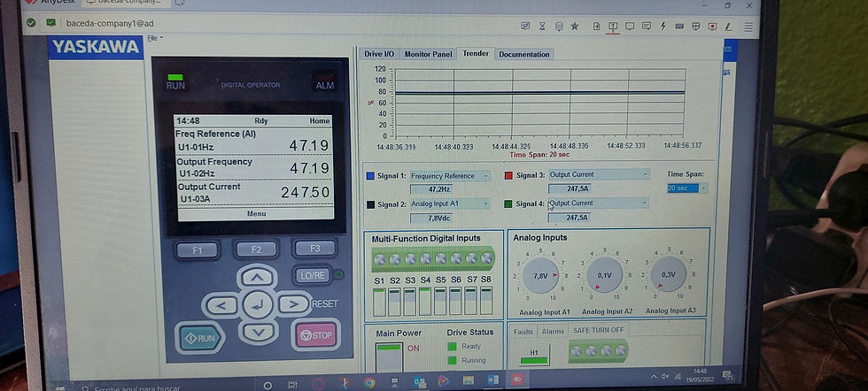The image size is (868, 391).
Task: Click the LO/RE keypad button
Action: (x=314, y=275)
